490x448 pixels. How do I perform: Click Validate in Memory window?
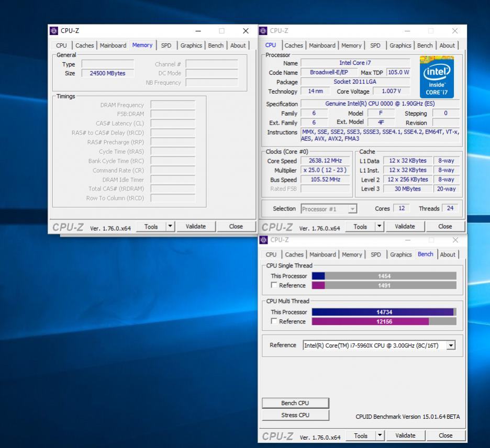[196, 226]
